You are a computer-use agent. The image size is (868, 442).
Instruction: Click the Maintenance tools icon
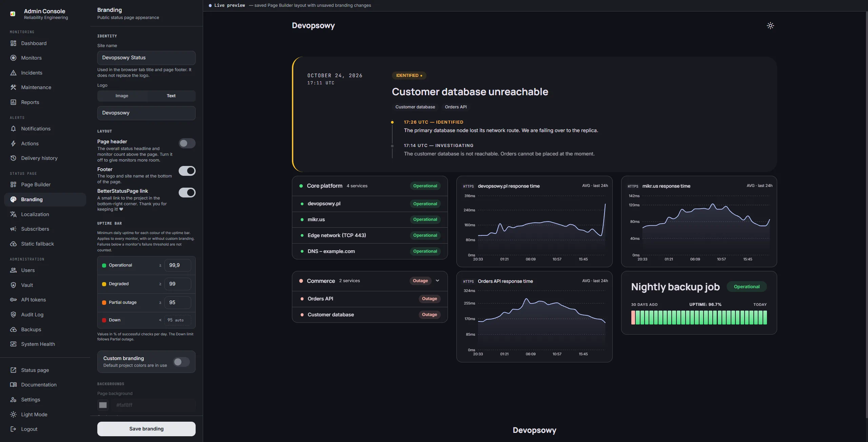point(13,87)
